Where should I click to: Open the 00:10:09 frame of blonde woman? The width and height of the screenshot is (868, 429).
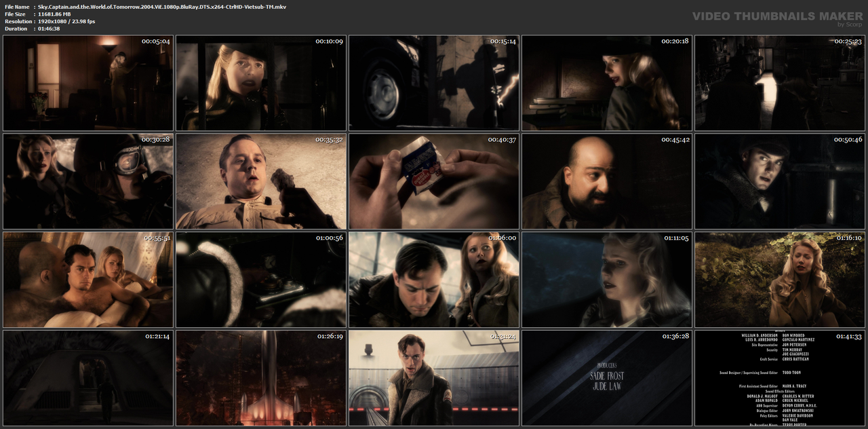[261, 83]
